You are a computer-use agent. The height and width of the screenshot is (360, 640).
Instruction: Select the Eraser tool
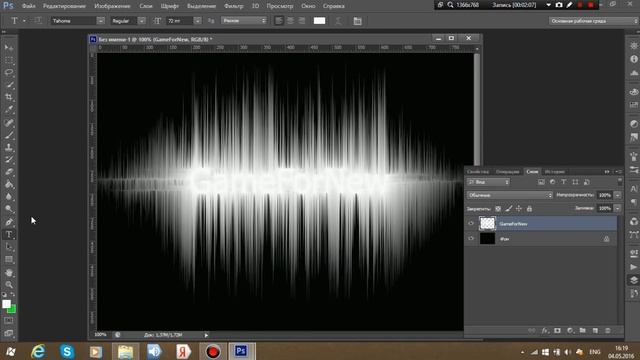pyautogui.click(x=9, y=172)
